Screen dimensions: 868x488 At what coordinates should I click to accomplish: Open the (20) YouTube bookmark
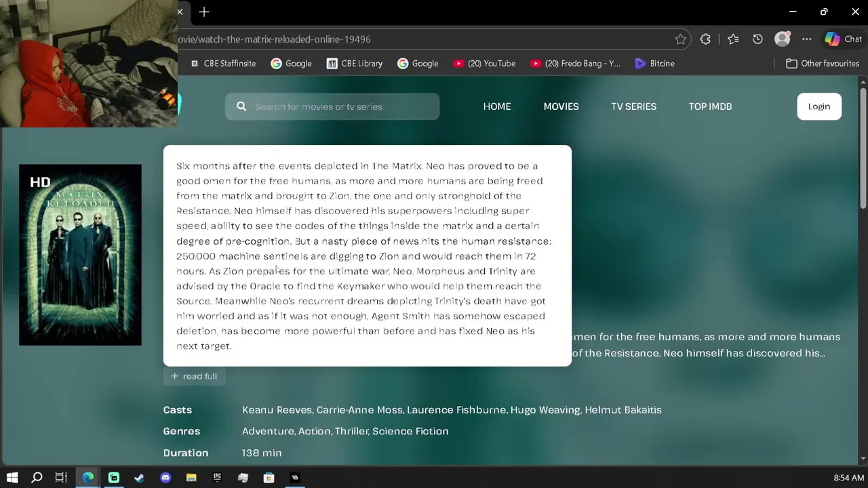[x=484, y=63]
